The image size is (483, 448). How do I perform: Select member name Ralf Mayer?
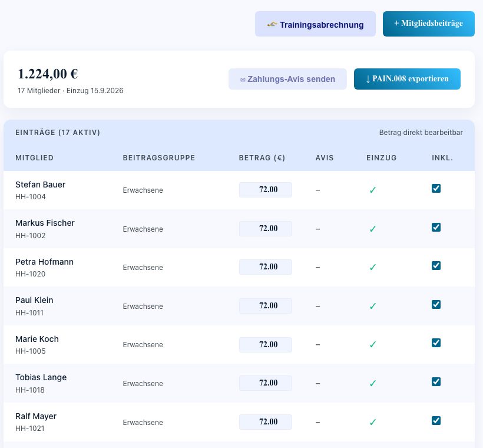[x=36, y=416]
